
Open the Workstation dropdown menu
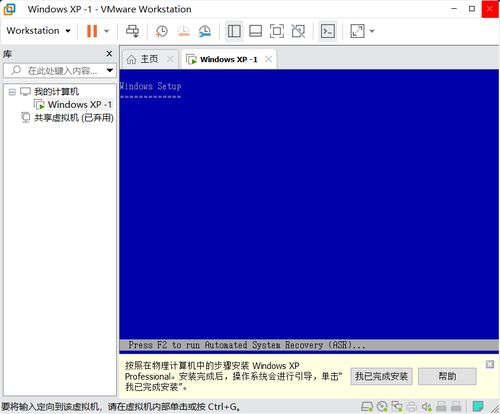tap(38, 31)
